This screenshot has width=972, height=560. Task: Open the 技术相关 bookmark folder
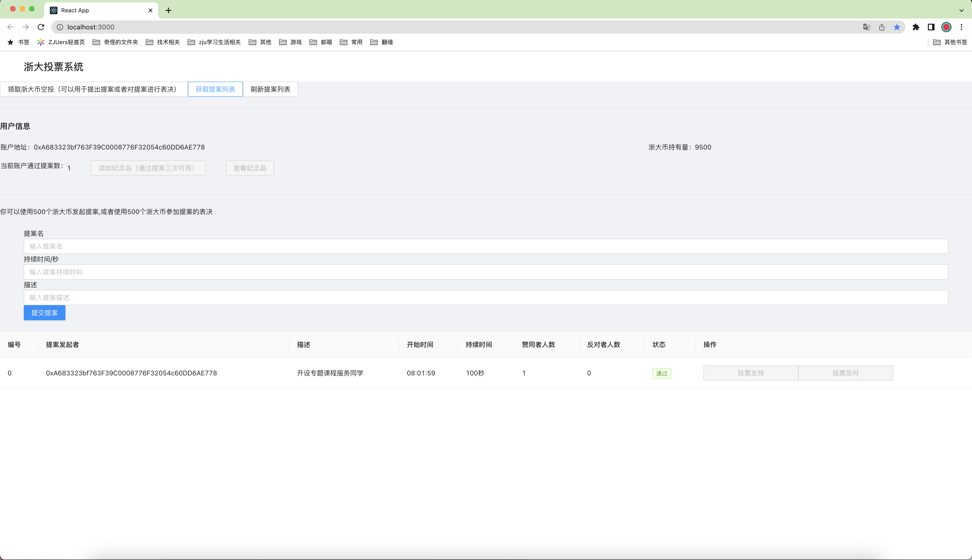163,42
